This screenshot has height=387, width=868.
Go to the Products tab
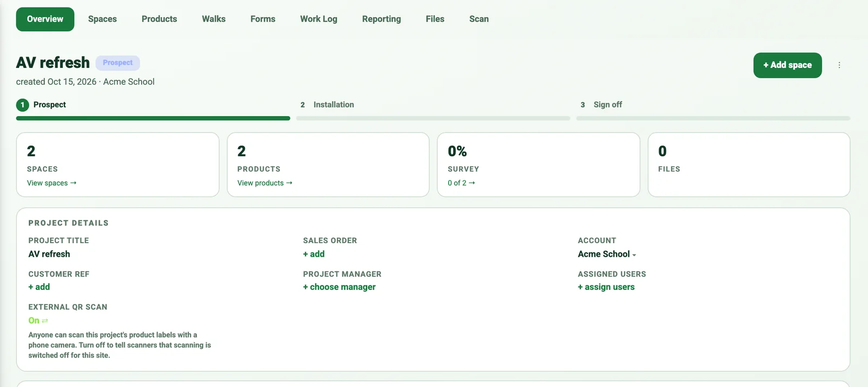coord(159,19)
